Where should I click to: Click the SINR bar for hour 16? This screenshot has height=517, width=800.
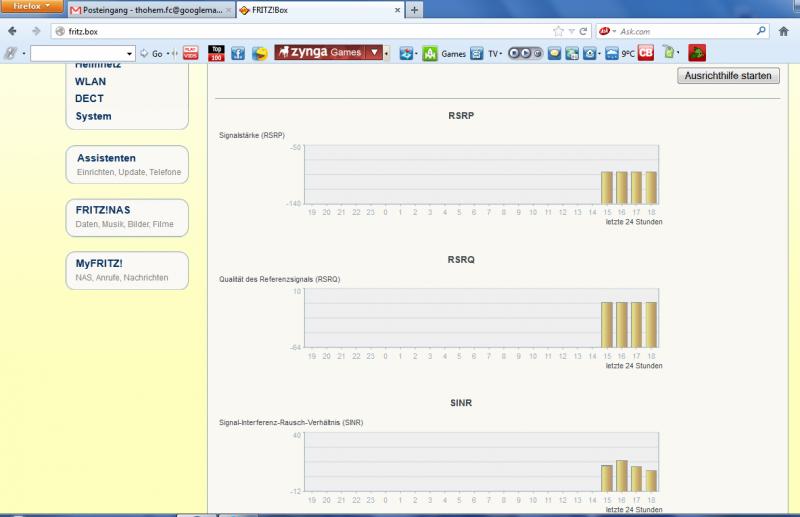click(621, 476)
